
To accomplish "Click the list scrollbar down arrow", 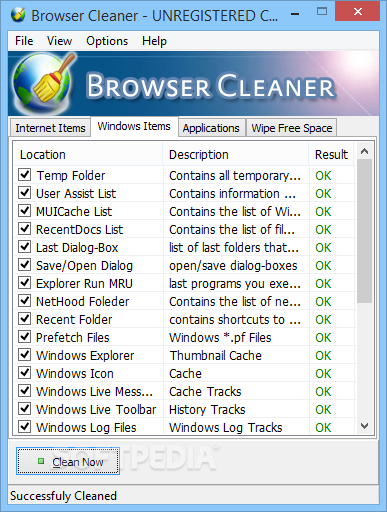I will pyautogui.click(x=364, y=426).
